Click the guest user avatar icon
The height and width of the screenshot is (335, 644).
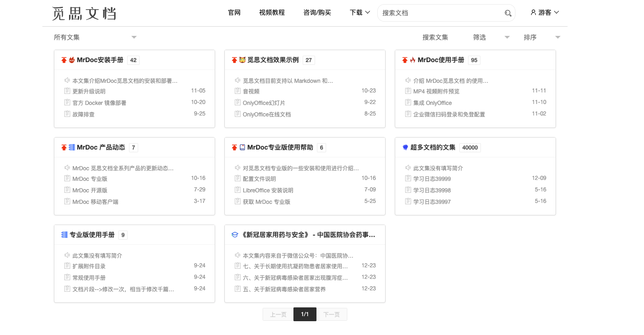coord(533,12)
